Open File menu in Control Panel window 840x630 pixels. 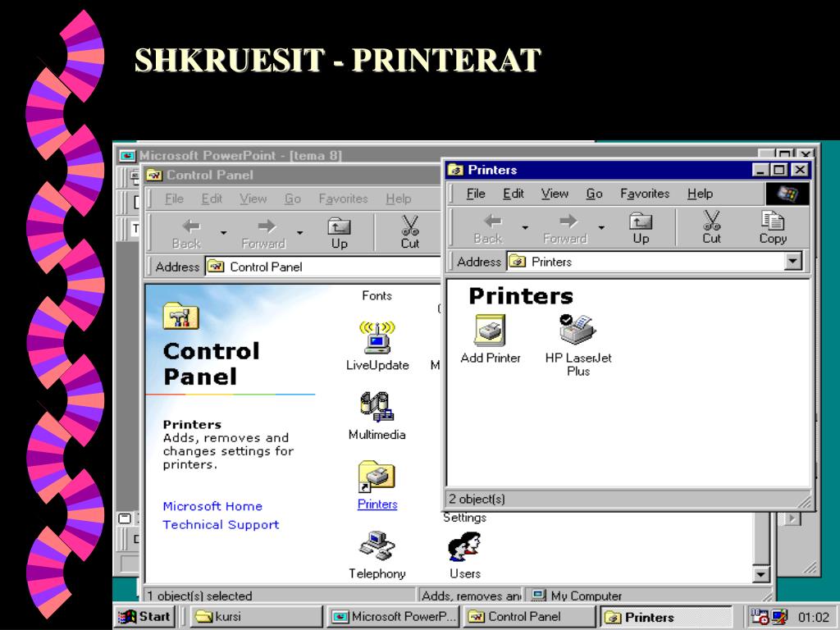coord(174,199)
